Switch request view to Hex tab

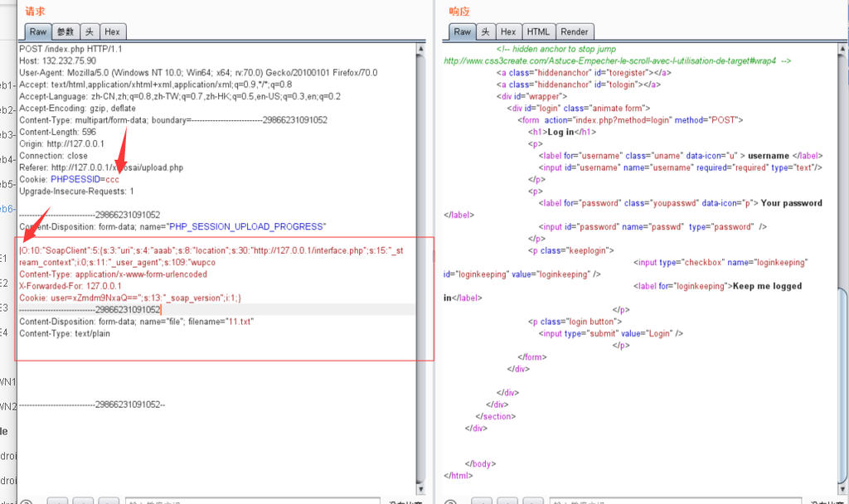[112, 31]
